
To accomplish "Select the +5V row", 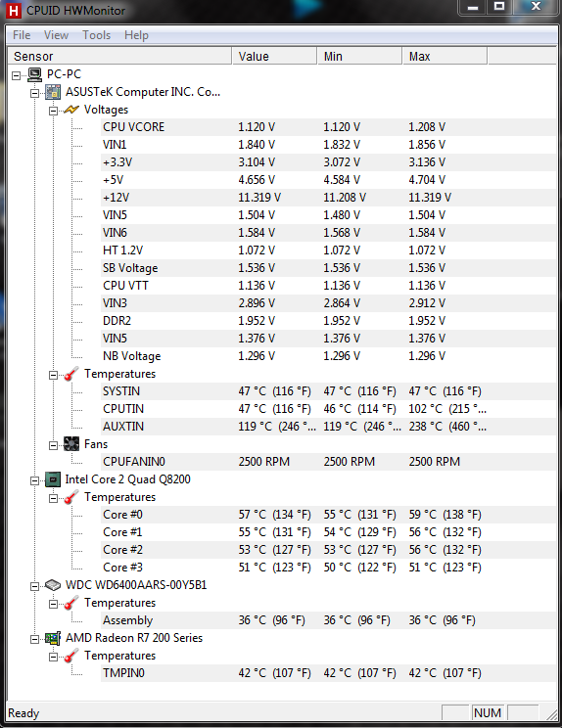I will click(329, 180).
